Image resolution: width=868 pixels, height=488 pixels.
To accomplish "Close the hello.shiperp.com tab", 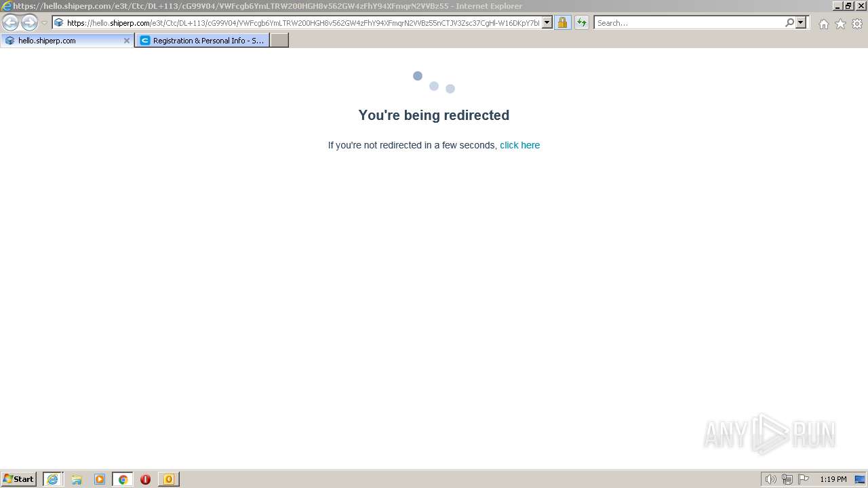I will click(x=126, y=41).
